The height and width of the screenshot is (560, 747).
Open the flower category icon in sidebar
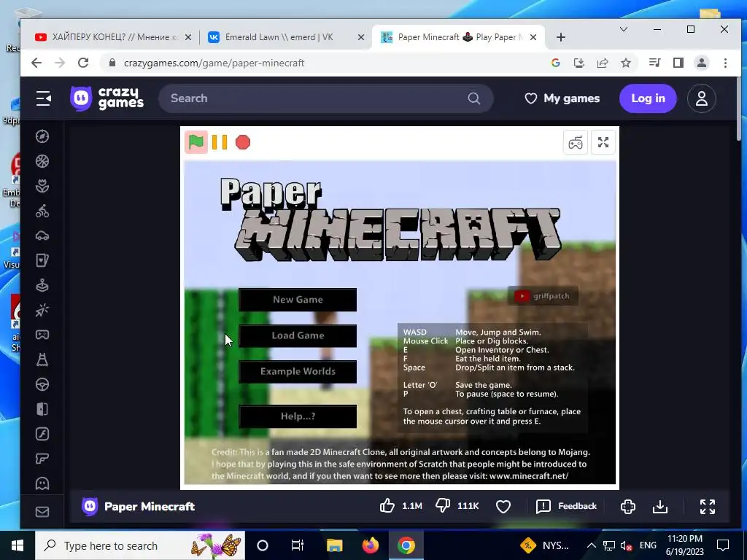(42, 186)
